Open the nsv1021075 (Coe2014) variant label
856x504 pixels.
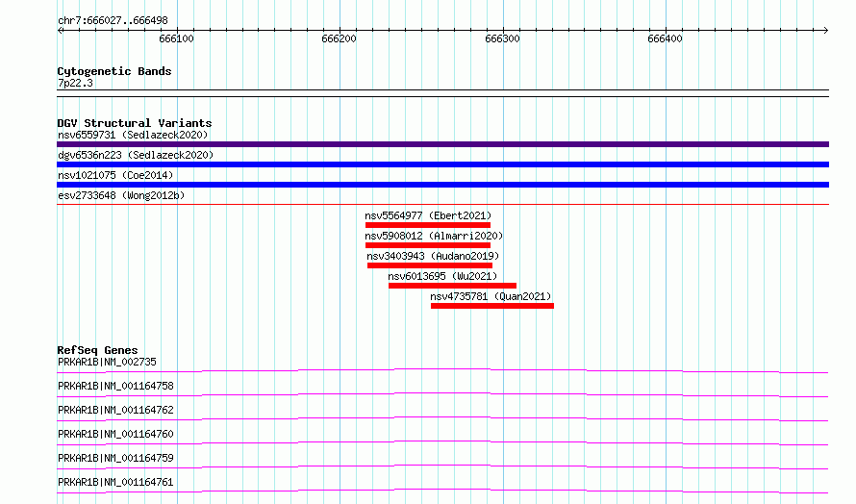click(x=115, y=175)
